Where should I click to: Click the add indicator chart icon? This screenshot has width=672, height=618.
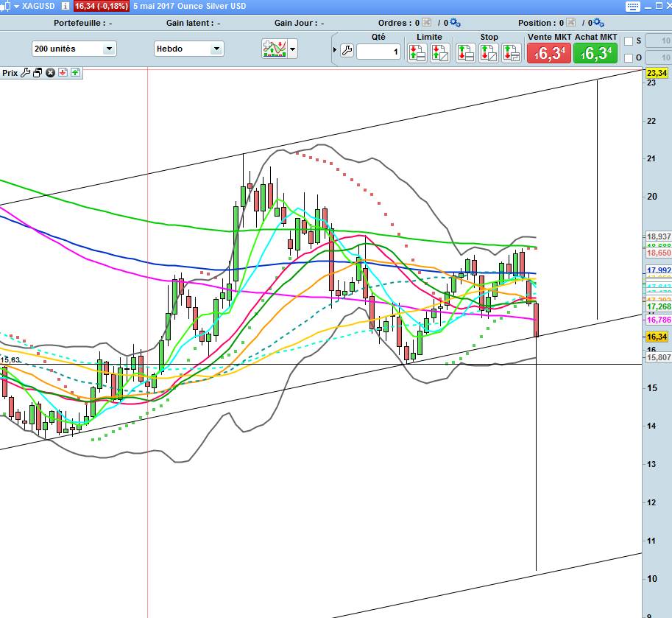click(x=275, y=49)
